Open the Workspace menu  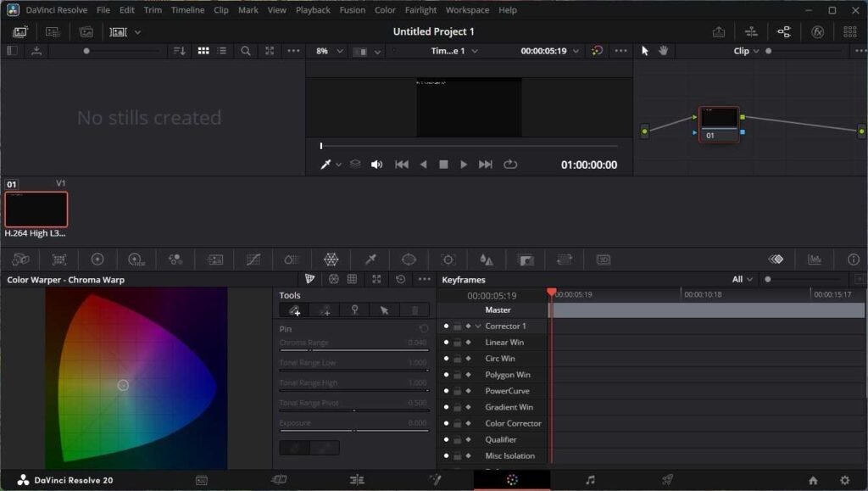(x=467, y=9)
